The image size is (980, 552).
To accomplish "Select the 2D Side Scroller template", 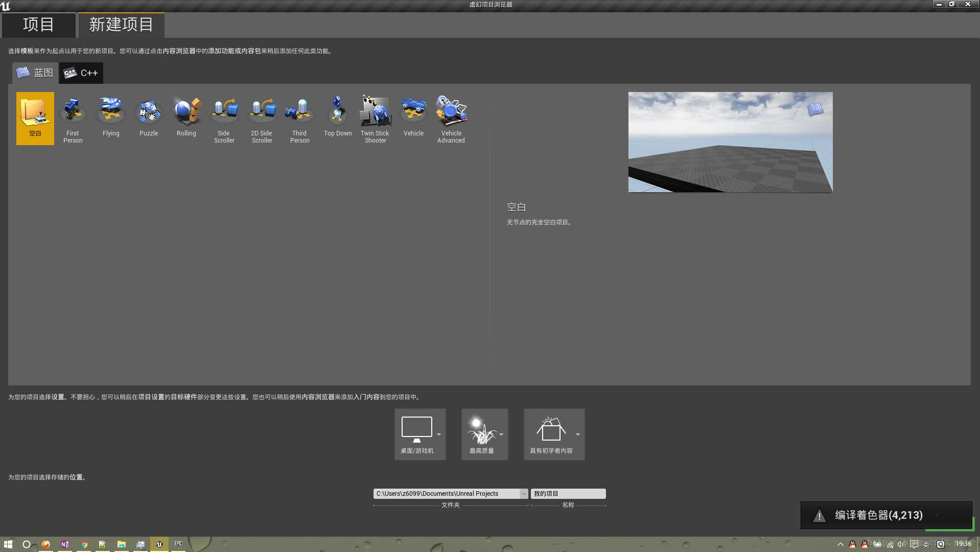I will [262, 119].
